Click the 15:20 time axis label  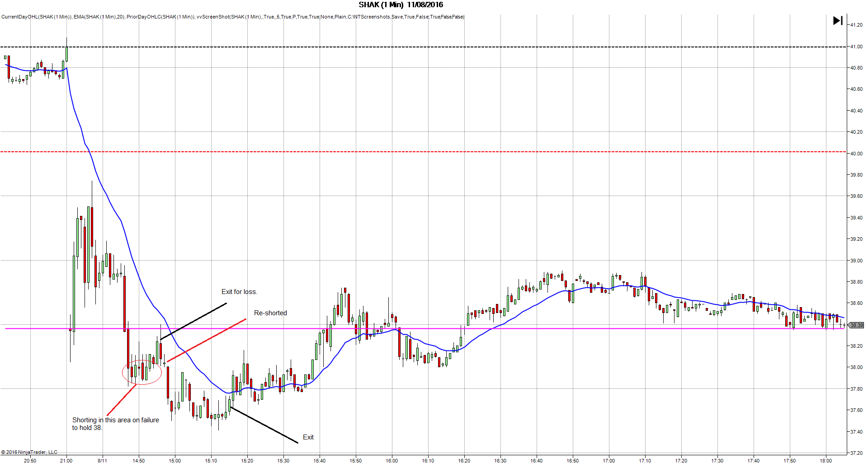pyautogui.click(x=247, y=461)
